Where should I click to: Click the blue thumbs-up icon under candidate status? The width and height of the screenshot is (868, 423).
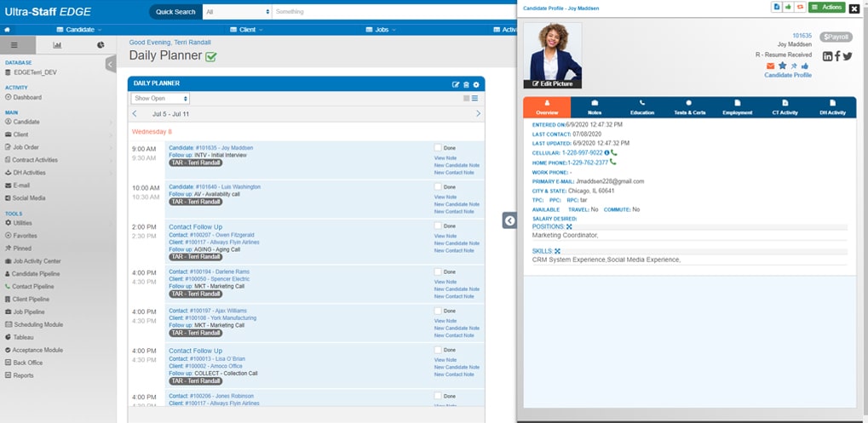click(805, 66)
